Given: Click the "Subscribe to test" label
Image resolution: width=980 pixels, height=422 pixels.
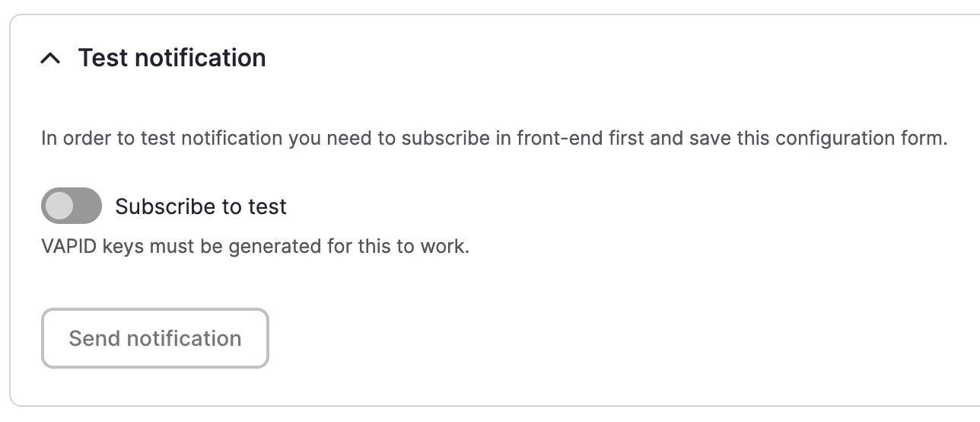Looking at the screenshot, I should click(201, 206).
